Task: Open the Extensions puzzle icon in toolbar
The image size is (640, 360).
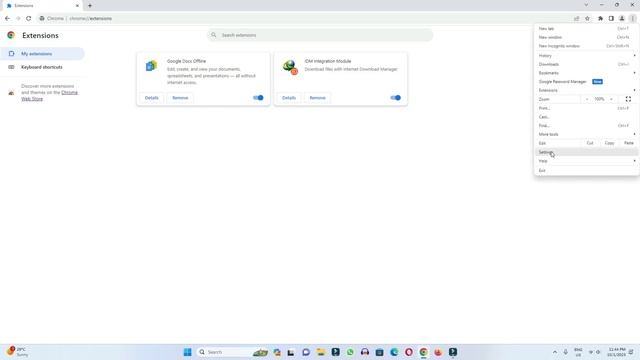Action: point(600,18)
